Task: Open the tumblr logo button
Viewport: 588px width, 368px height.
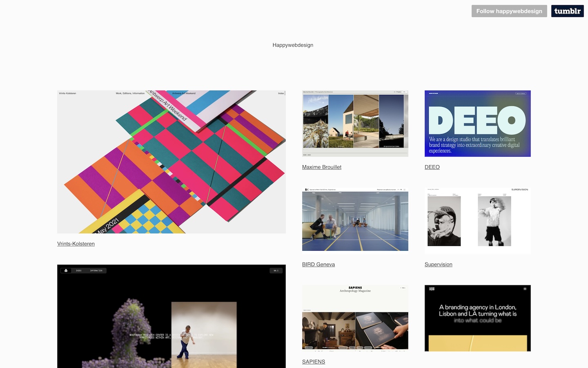Action: (x=568, y=11)
